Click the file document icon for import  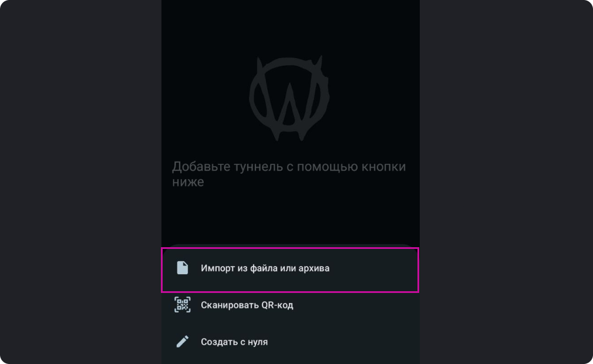(x=182, y=268)
